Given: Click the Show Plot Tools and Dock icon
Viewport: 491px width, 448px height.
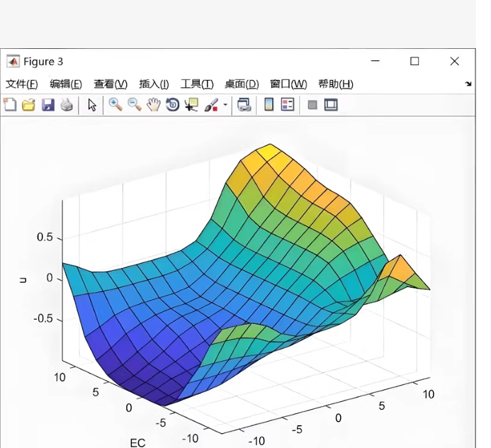Looking at the screenshot, I should pos(331,105).
